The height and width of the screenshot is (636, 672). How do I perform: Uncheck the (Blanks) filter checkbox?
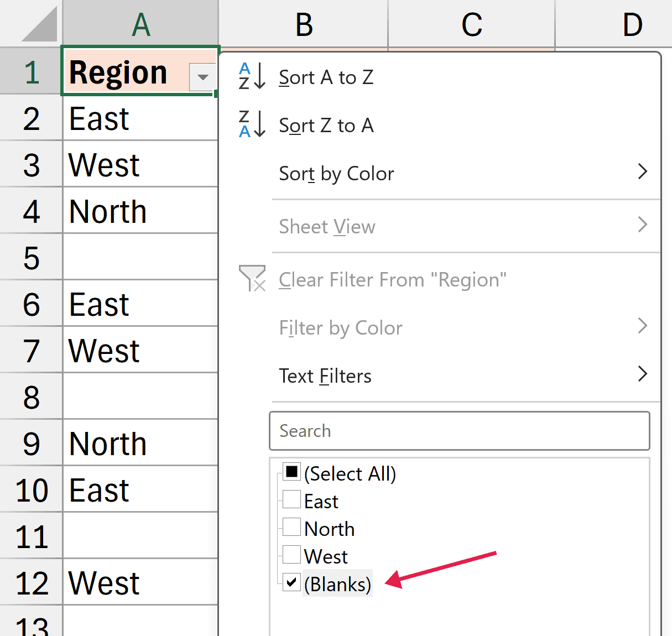coord(291,582)
